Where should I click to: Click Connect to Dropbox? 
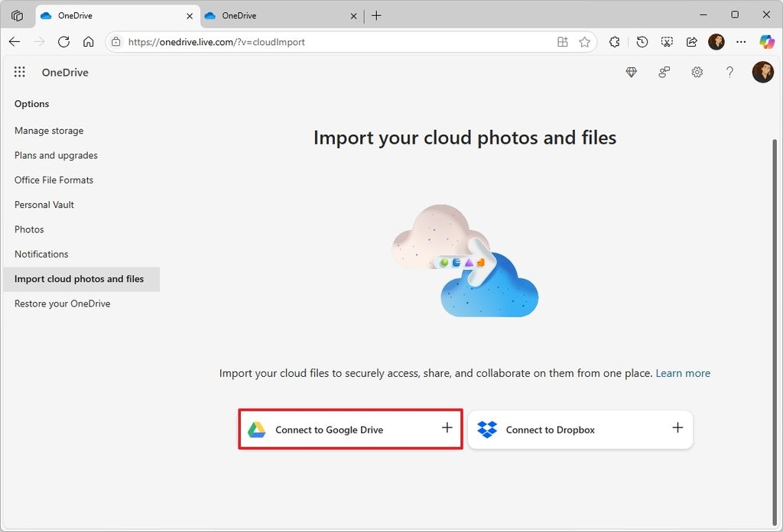580,429
